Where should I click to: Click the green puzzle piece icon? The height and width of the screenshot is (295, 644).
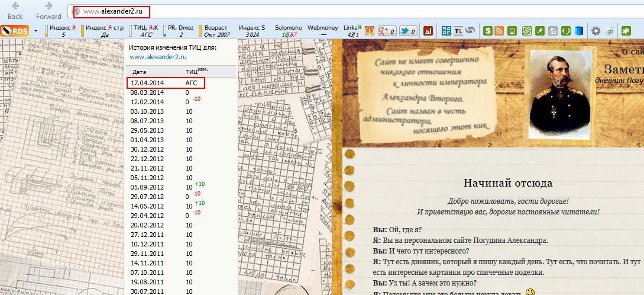(x=626, y=31)
